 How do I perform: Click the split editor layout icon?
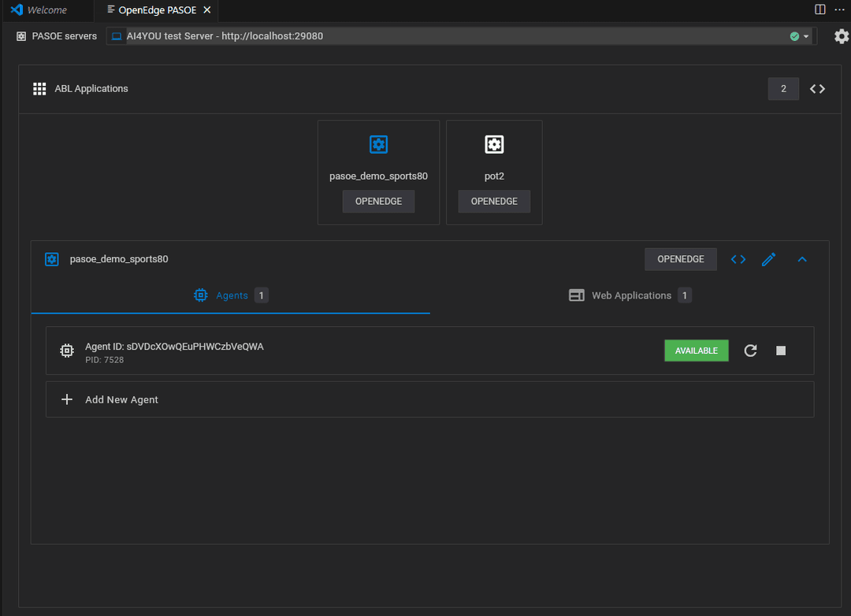[820, 9]
